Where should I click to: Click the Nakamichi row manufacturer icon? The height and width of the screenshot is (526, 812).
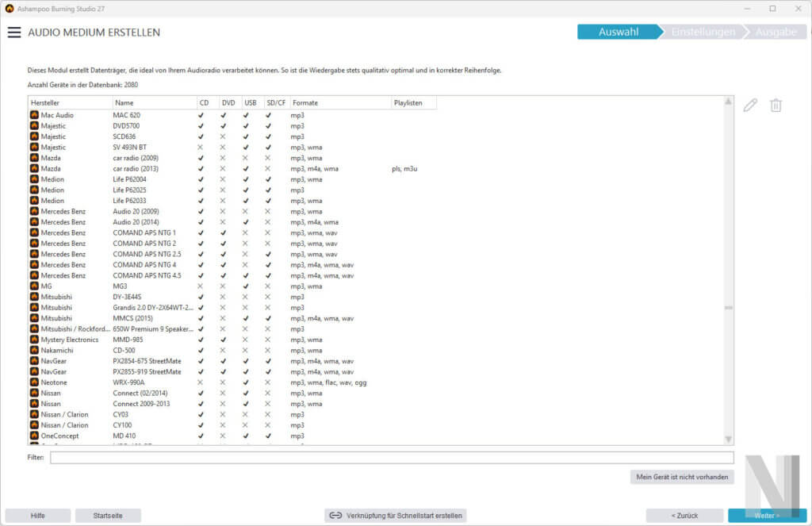coord(34,351)
